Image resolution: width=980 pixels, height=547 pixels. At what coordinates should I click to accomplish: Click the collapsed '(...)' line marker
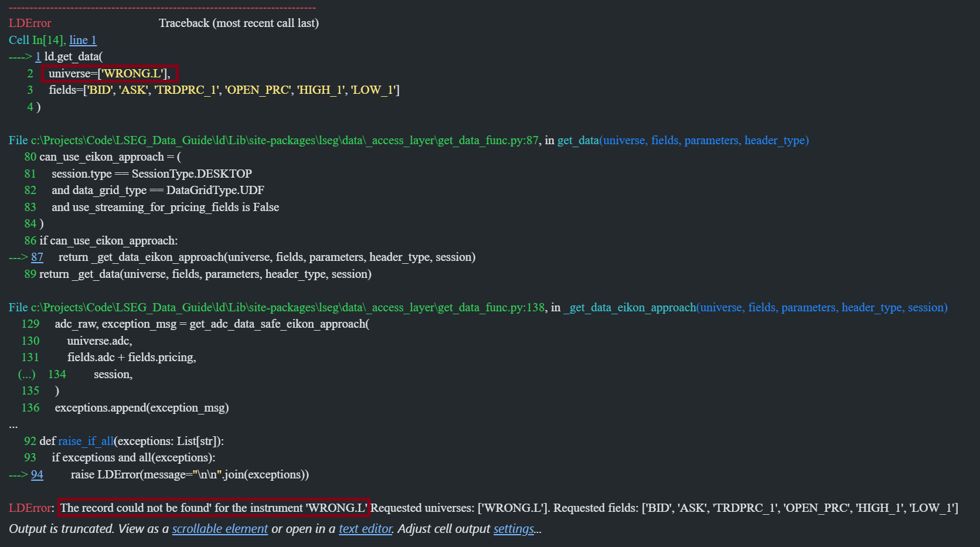[27, 374]
